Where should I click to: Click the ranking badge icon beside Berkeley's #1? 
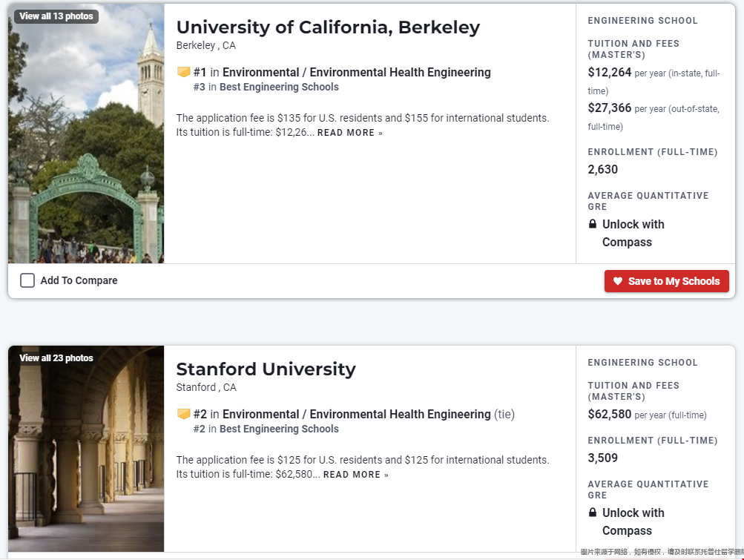pyautogui.click(x=184, y=72)
